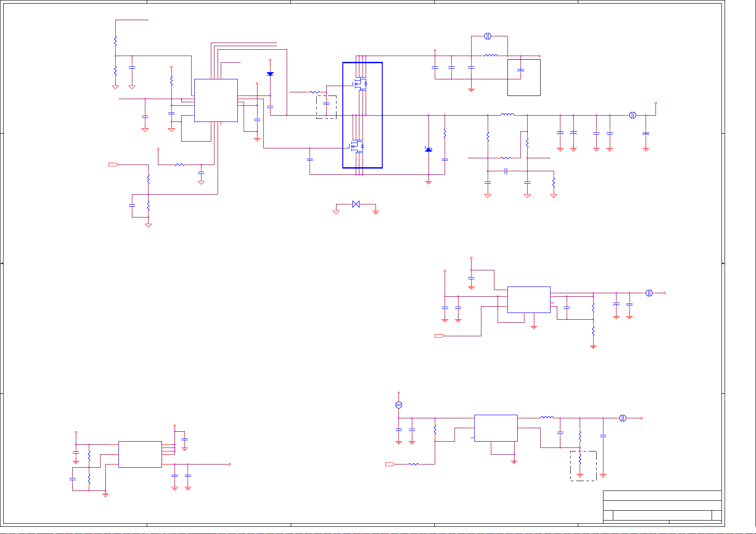Select the vertical jumper symbol above the bottom-right regulator's input
The height and width of the screenshot is (534, 756).
398,405
